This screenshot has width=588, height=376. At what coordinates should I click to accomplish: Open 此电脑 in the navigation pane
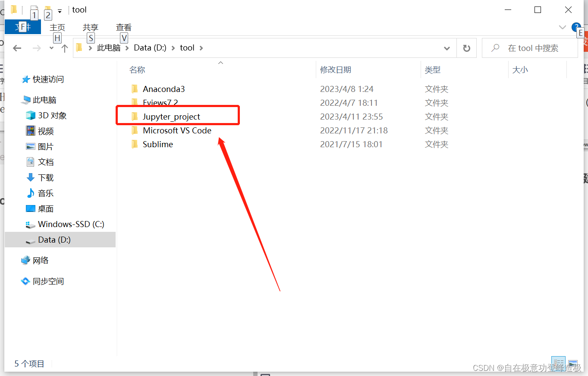pyautogui.click(x=44, y=100)
